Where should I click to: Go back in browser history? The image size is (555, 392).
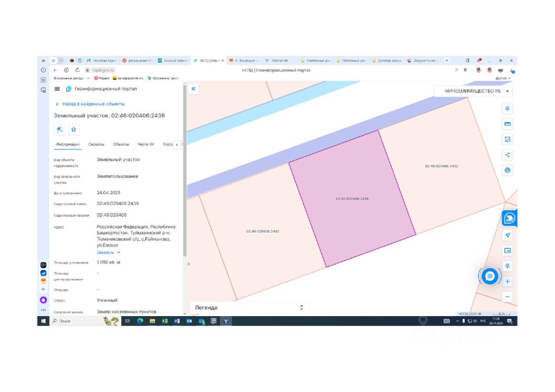pyautogui.click(x=55, y=70)
